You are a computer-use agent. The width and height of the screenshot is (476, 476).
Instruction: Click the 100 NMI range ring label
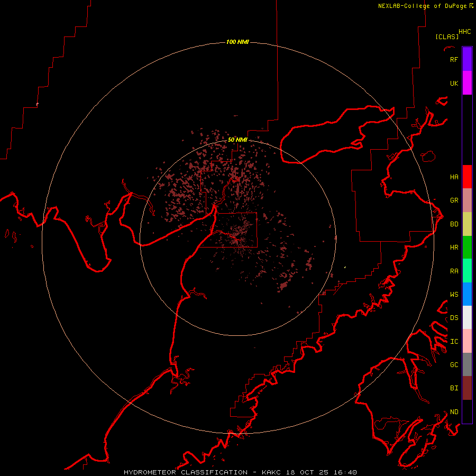coord(237,42)
